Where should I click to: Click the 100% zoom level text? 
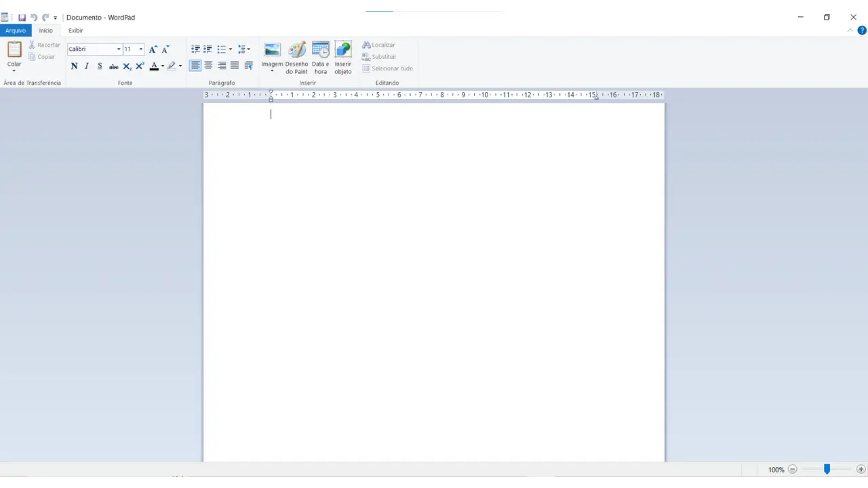[x=776, y=470]
